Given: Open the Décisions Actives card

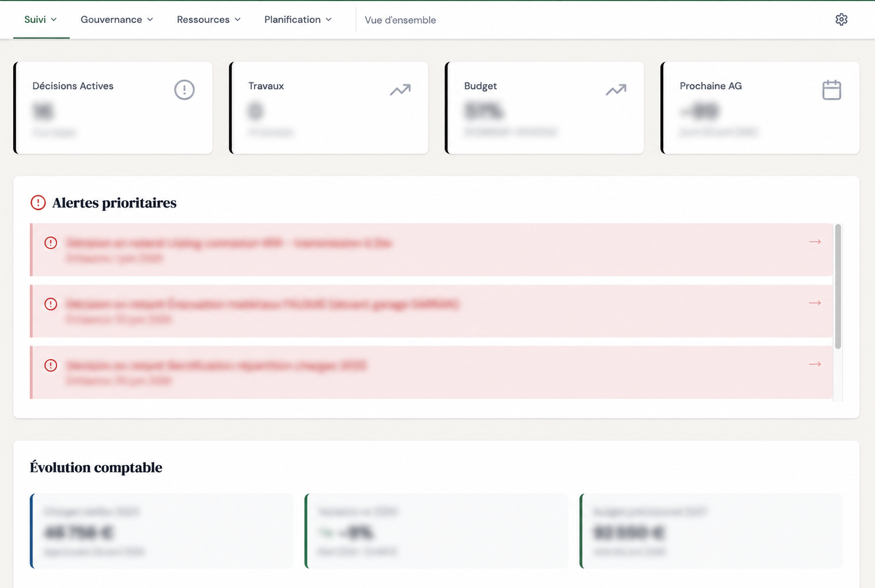Looking at the screenshot, I should pyautogui.click(x=113, y=108).
